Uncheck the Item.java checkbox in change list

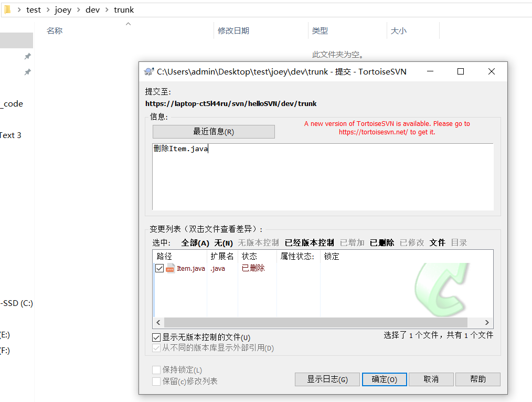point(159,268)
